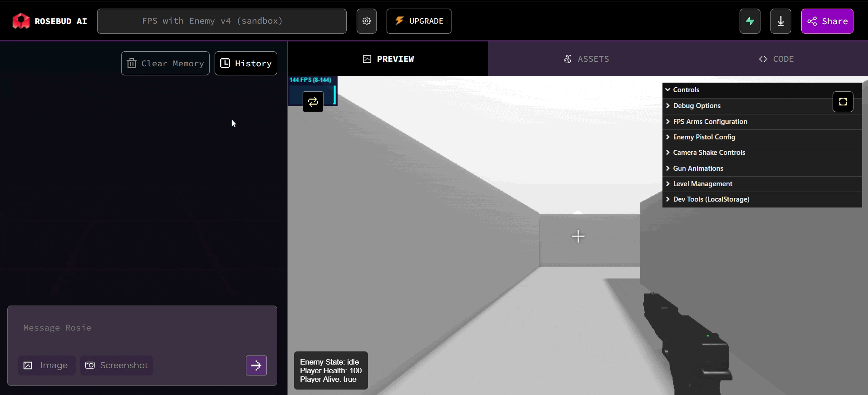Image resolution: width=868 pixels, height=395 pixels.
Task: Expand Camera Shake Controls folder
Action: [762, 153]
